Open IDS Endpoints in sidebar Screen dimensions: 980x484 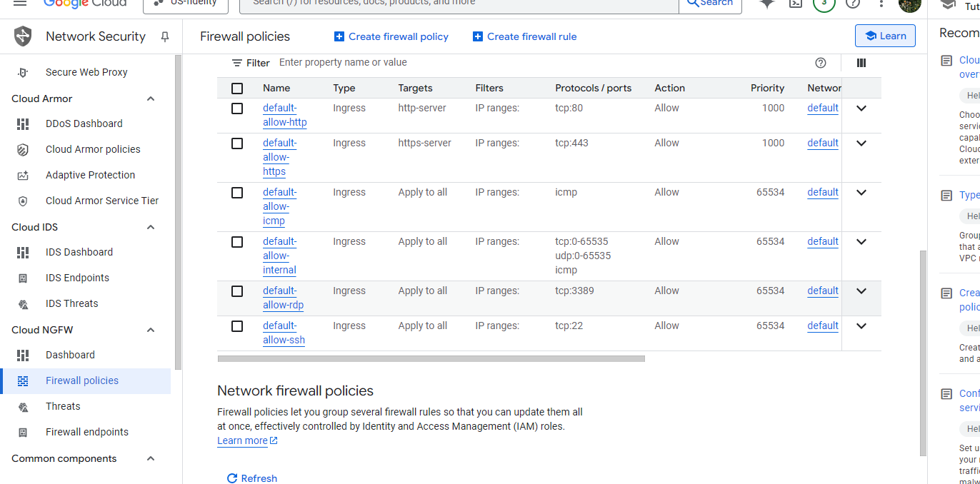pos(77,278)
